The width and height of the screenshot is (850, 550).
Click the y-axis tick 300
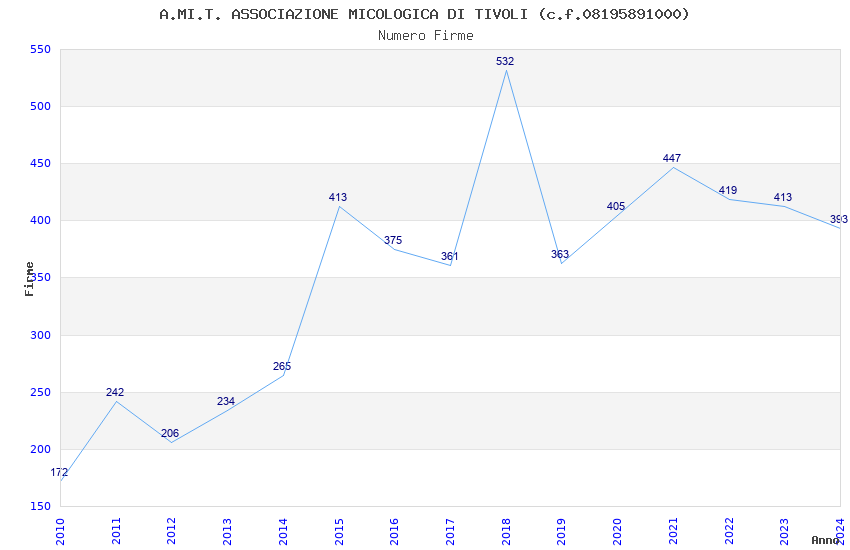point(40,335)
